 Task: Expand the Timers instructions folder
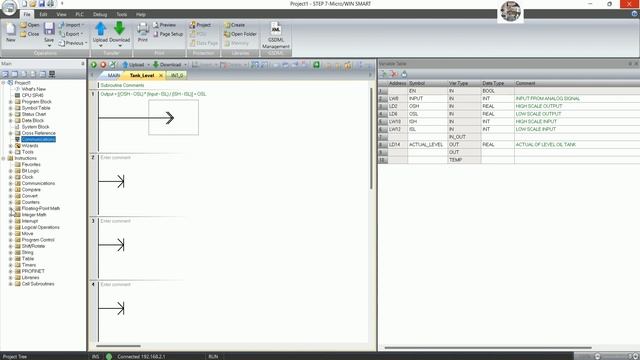[11, 265]
